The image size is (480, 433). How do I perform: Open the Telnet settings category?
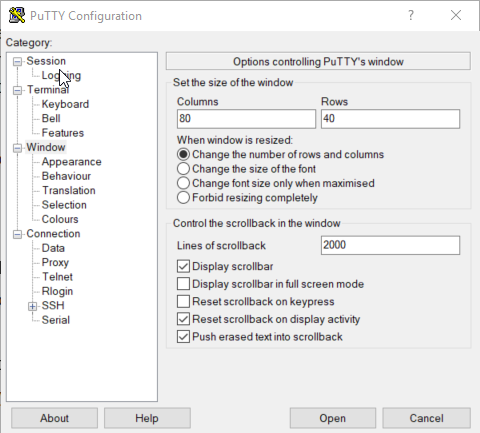(x=57, y=277)
